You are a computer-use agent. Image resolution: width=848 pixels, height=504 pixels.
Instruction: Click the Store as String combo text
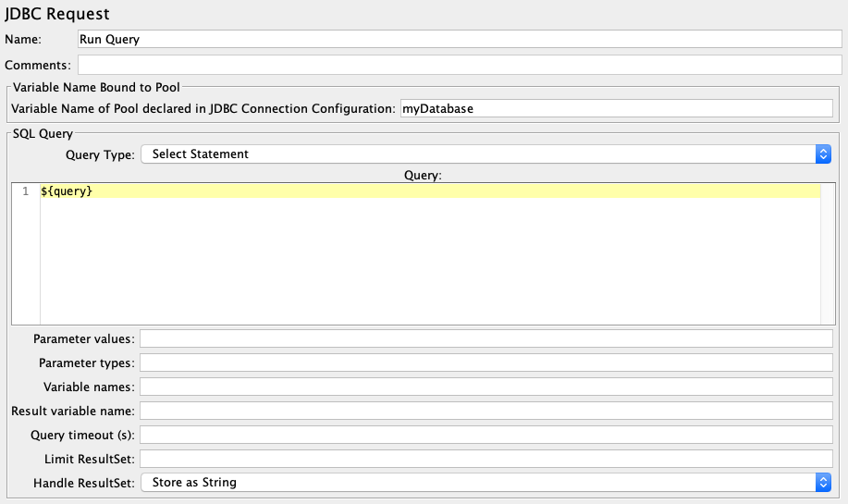coord(194,483)
